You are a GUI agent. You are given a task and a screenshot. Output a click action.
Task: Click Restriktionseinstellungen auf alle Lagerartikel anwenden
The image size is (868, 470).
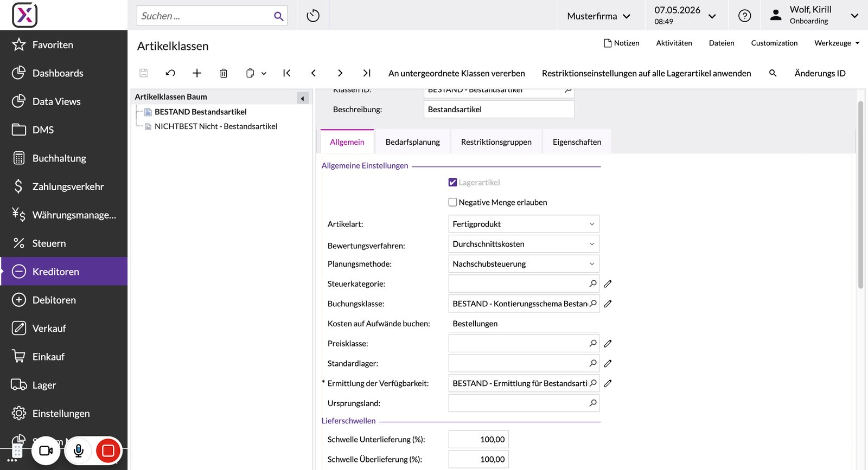647,73
